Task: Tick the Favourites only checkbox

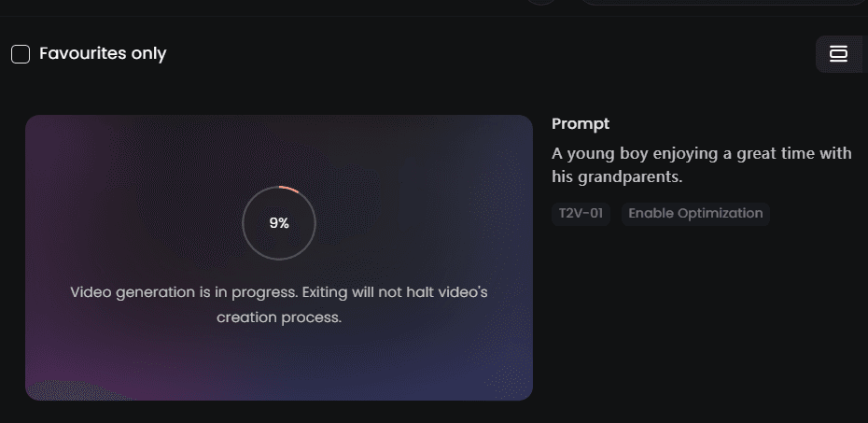Action: point(21,54)
